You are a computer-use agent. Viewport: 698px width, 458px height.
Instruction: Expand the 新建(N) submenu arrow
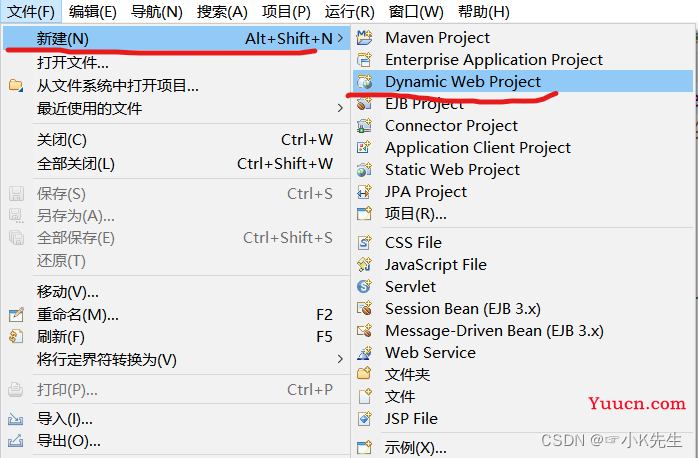pos(341,38)
